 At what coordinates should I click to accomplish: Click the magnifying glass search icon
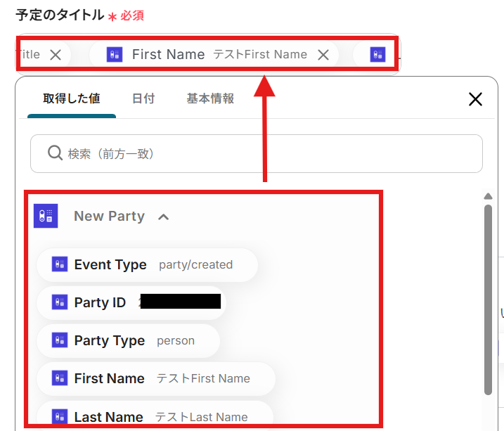[55, 153]
